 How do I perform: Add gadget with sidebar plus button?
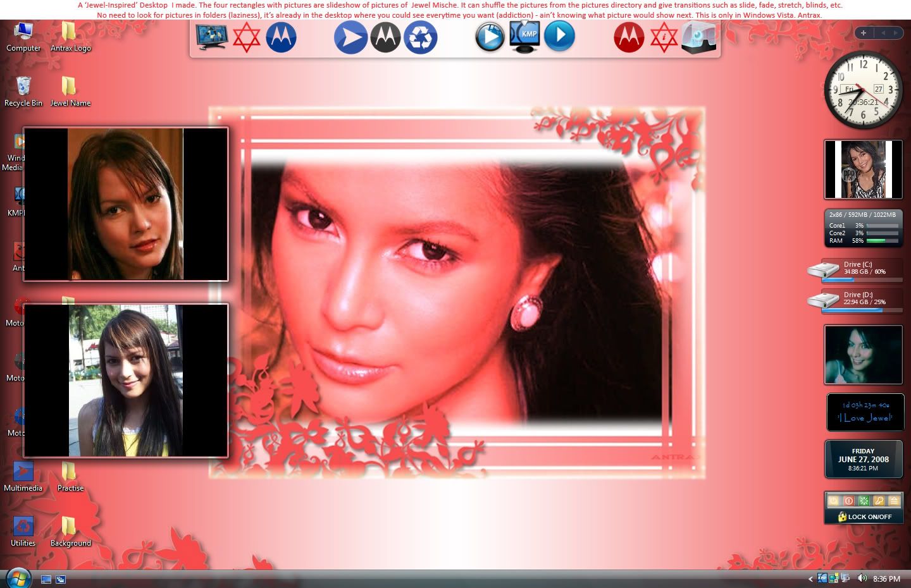click(863, 33)
